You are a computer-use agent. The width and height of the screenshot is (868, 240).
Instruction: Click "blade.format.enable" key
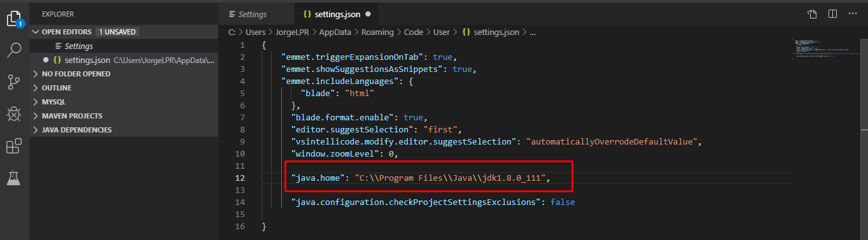pos(342,118)
